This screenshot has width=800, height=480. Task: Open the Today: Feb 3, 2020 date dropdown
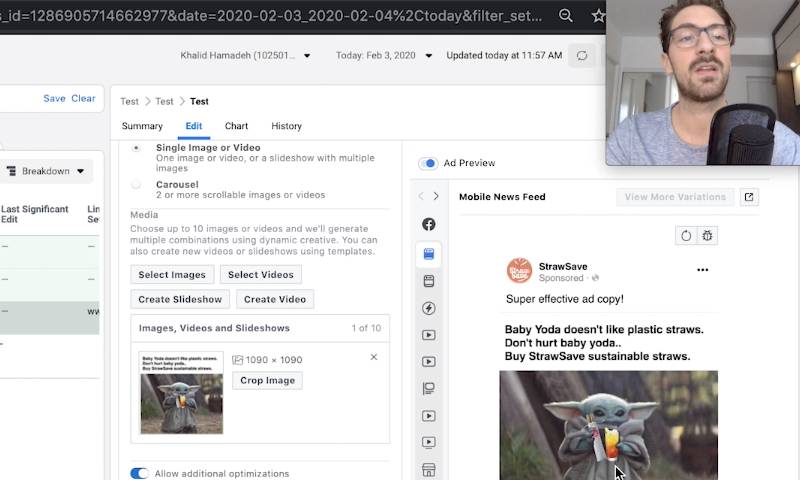pyautogui.click(x=384, y=56)
